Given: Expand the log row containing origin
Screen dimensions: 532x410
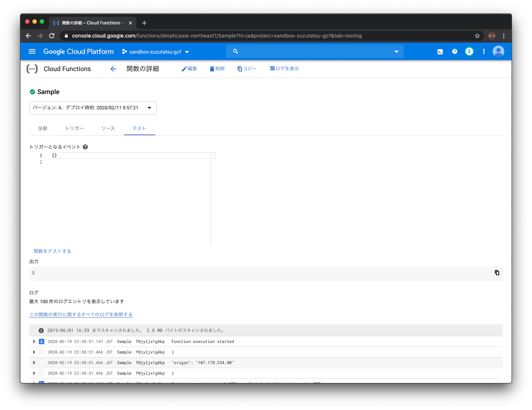Looking at the screenshot, I should [34, 363].
